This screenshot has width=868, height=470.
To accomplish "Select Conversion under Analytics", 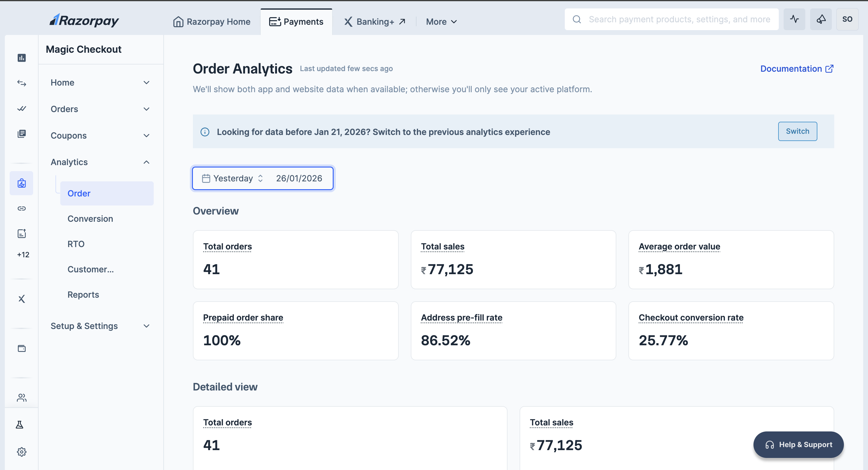I will [90, 218].
